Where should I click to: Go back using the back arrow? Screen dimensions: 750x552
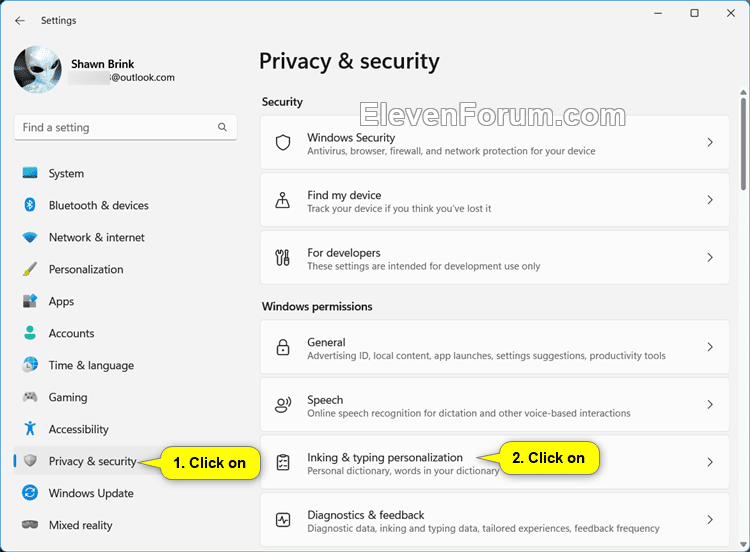pos(20,21)
